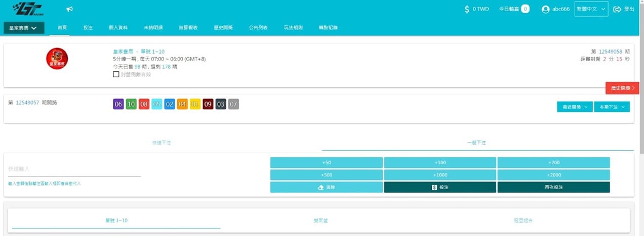The width and height of the screenshot is (644, 236).
Task: Switch to the 一般下注 tab
Action: pyautogui.click(x=476, y=143)
